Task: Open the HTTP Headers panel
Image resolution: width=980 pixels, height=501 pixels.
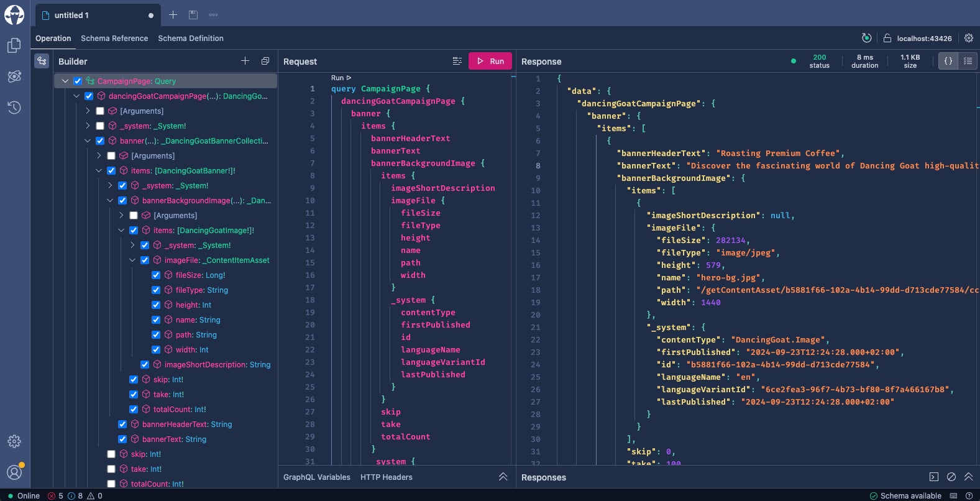Action: (386, 477)
